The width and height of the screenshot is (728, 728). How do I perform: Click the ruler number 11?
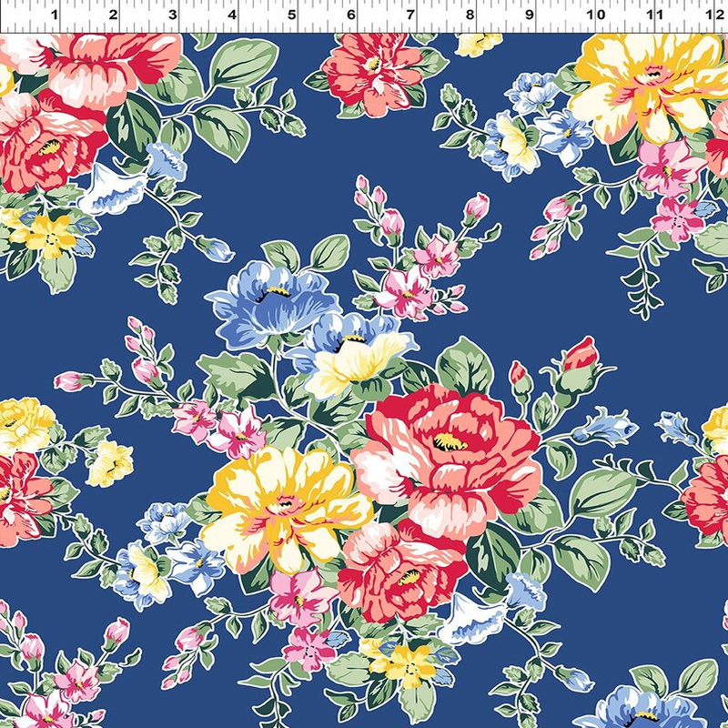click(655, 15)
